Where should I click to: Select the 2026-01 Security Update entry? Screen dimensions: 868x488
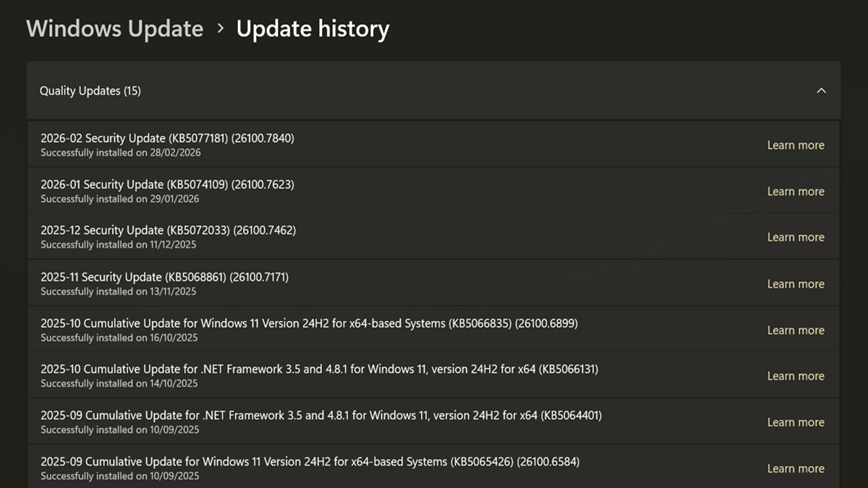click(x=167, y=184)
